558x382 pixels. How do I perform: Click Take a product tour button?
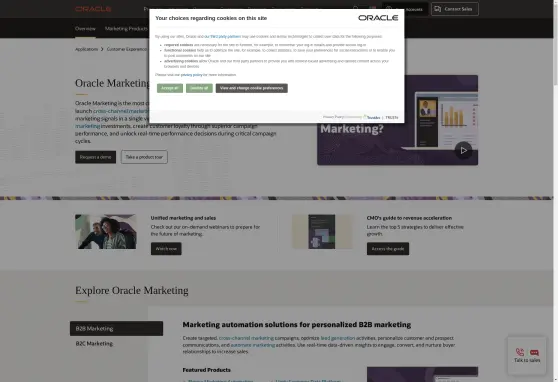click(x=144, y=157)
